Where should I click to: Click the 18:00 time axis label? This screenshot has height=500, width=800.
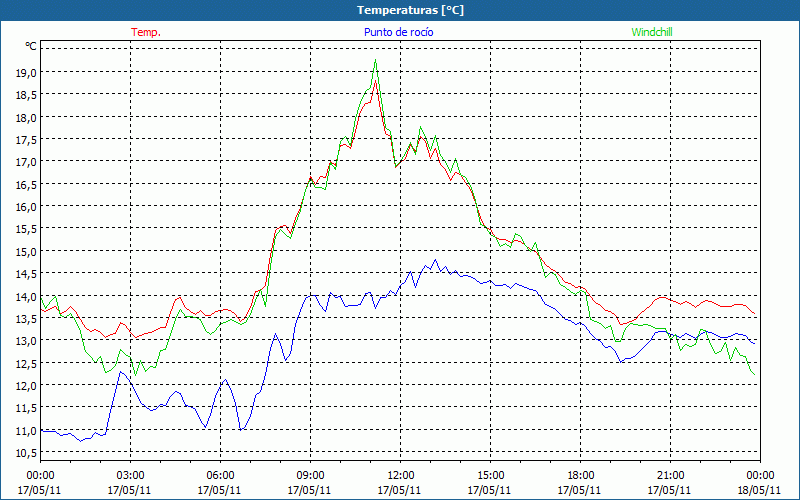pos(580,476)
